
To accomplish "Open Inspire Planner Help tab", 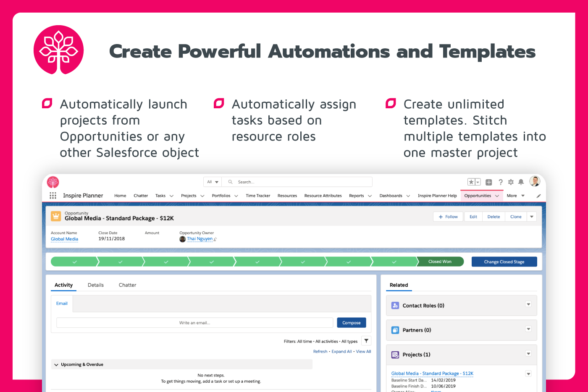I will point(437,196).
